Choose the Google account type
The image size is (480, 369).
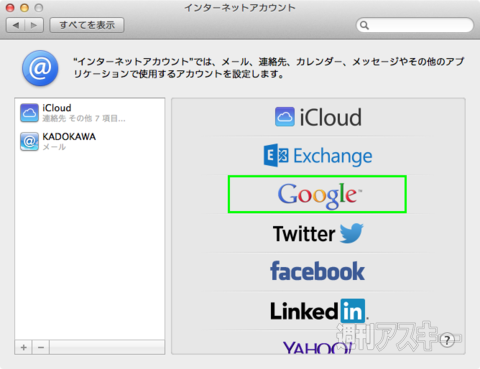point(318,195)
